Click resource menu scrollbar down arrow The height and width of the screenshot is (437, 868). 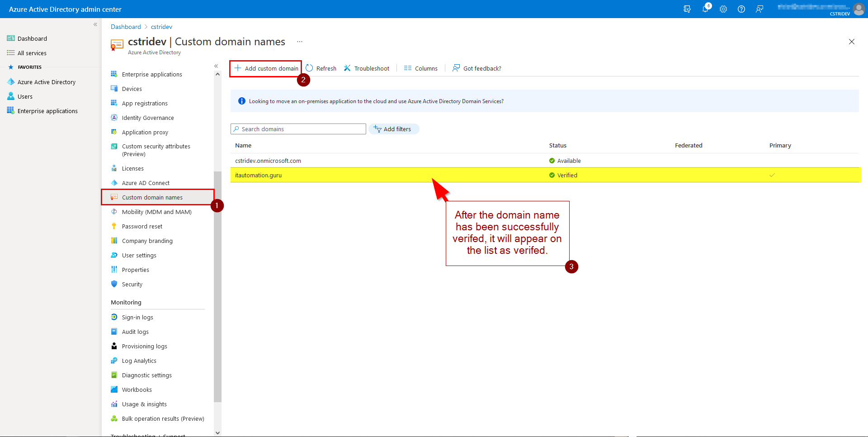tap(217, 432)
